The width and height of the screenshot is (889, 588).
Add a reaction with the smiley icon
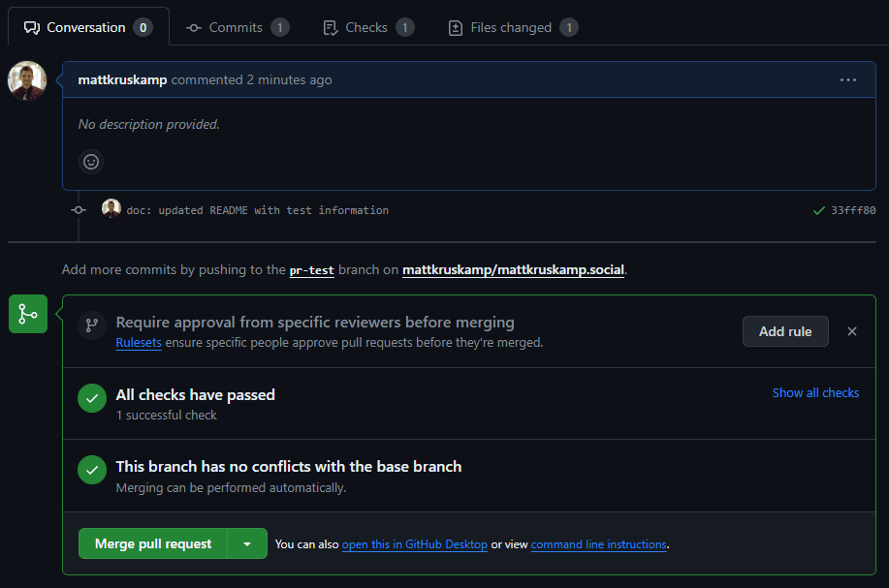(x=91, y=162)
